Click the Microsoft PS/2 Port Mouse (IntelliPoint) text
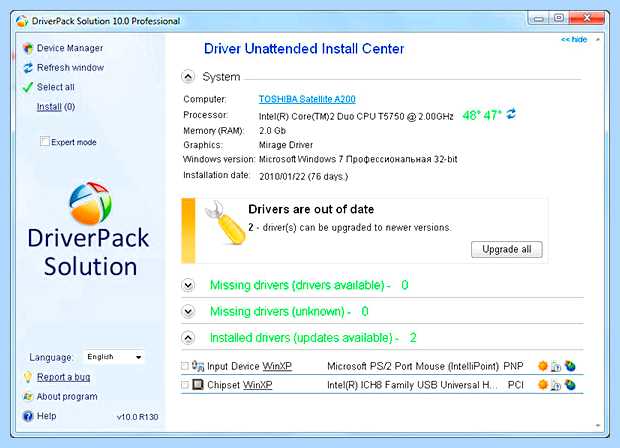The image size is (620, 448). 413,367
